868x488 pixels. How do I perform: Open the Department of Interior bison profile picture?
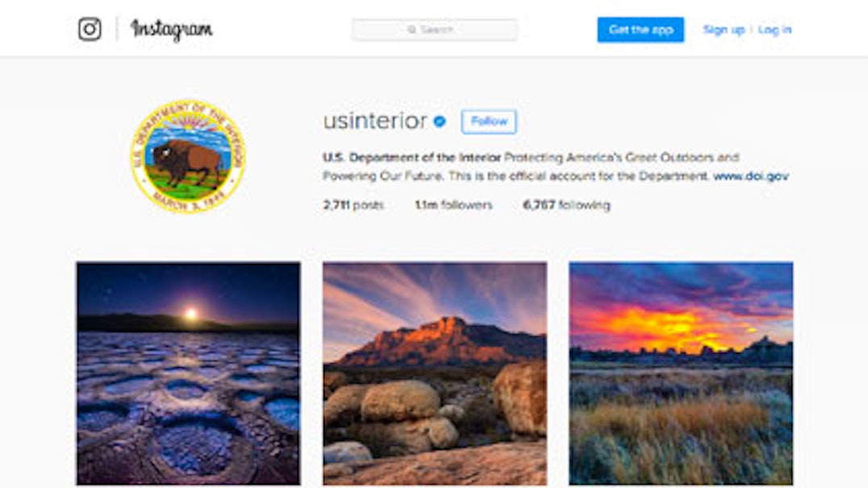tap(188, 156)
